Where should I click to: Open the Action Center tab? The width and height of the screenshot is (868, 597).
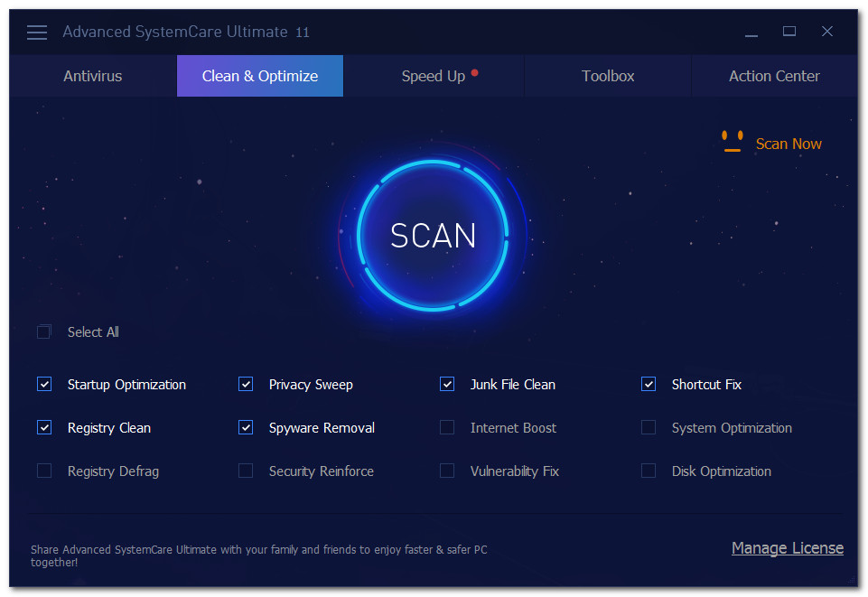click(x=774, y=76)
